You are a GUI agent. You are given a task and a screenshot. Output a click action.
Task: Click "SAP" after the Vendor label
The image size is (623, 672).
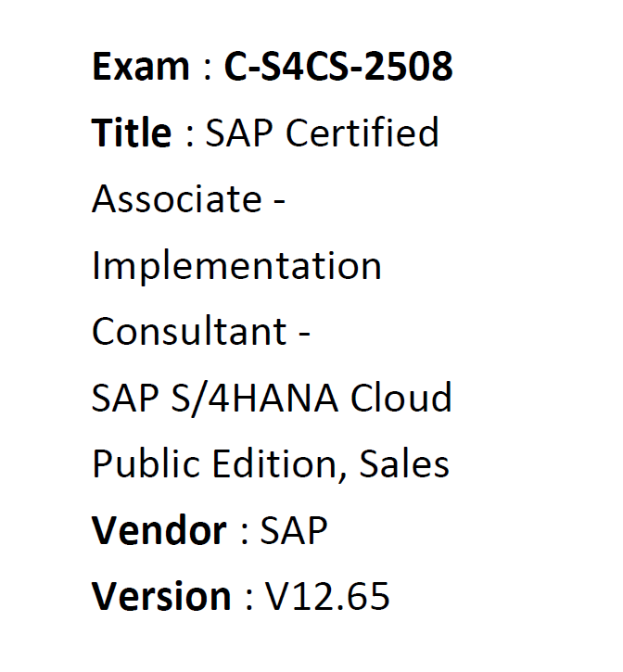click(x=294, y=531)
